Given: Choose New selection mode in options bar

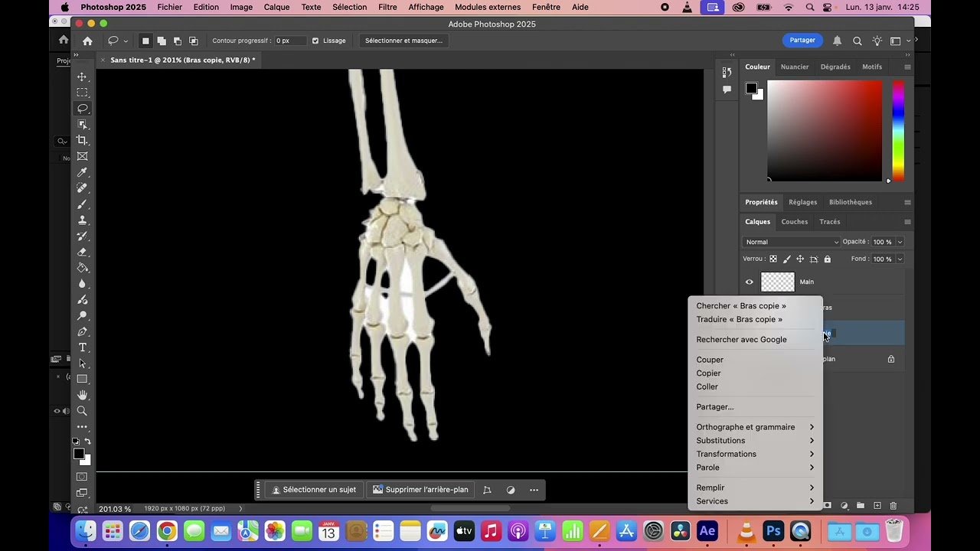Looking at the screenshot, I should 145,41.
